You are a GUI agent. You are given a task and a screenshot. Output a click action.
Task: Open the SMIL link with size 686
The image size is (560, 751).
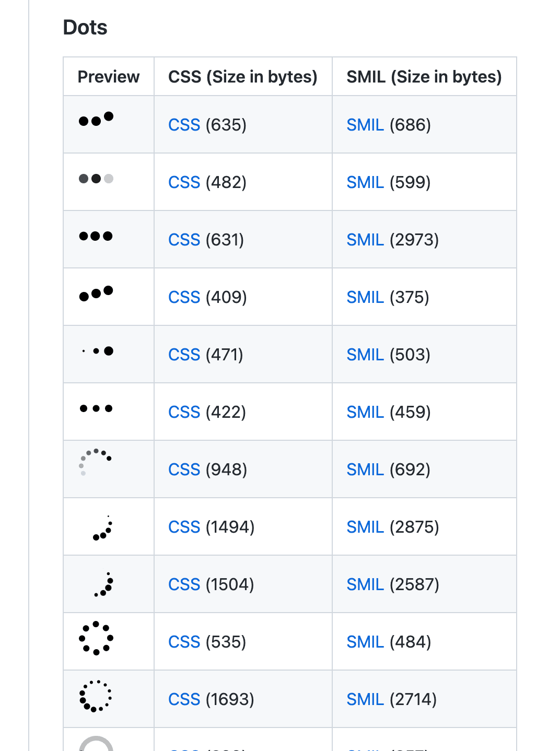pos(365,125)
